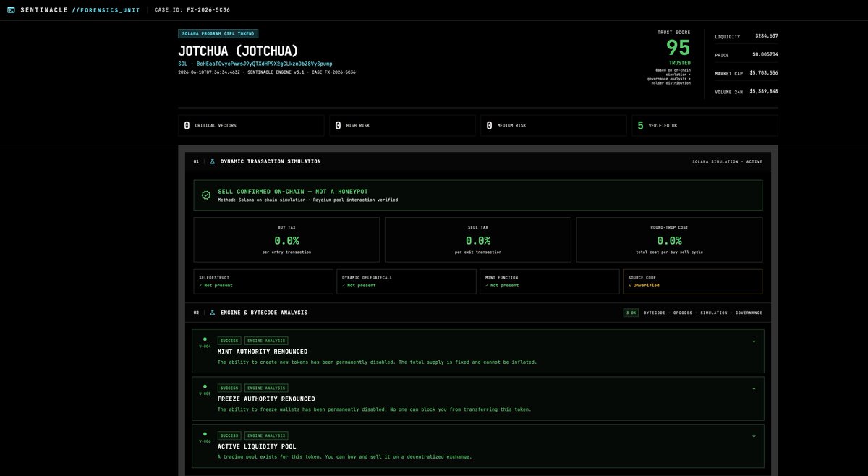
Task: Click the Source Code Unverified tile
Action: [693, 281]
